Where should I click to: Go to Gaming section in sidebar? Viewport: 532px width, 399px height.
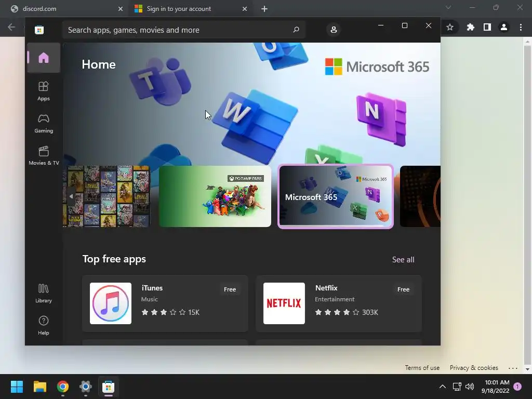click(44, 124)
